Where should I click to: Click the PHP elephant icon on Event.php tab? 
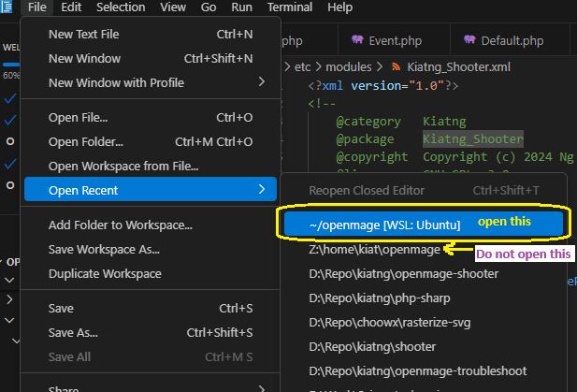(357, 41)
